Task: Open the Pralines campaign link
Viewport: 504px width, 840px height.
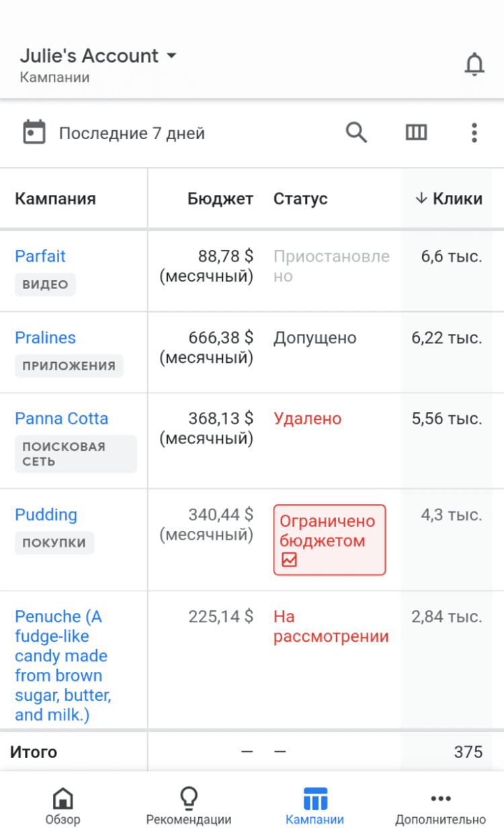Action: pyautogui.click(x=46, y=337)
